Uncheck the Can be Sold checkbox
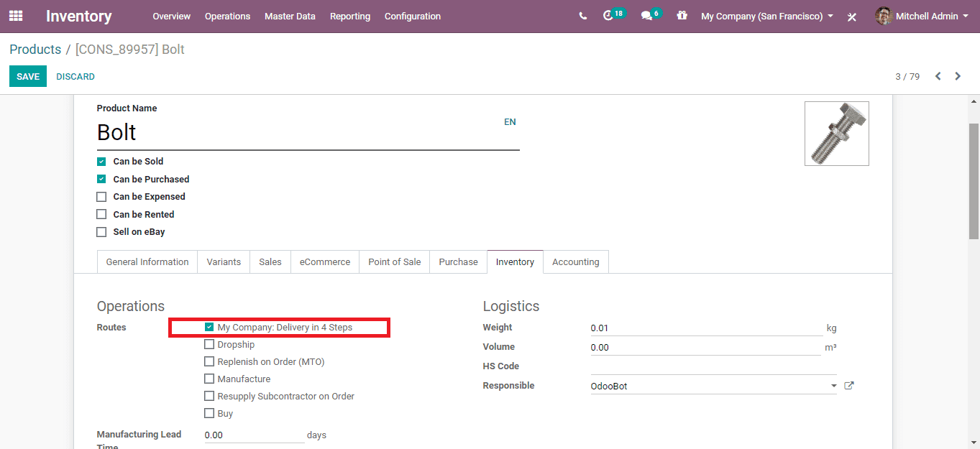 tap(101, 162)
